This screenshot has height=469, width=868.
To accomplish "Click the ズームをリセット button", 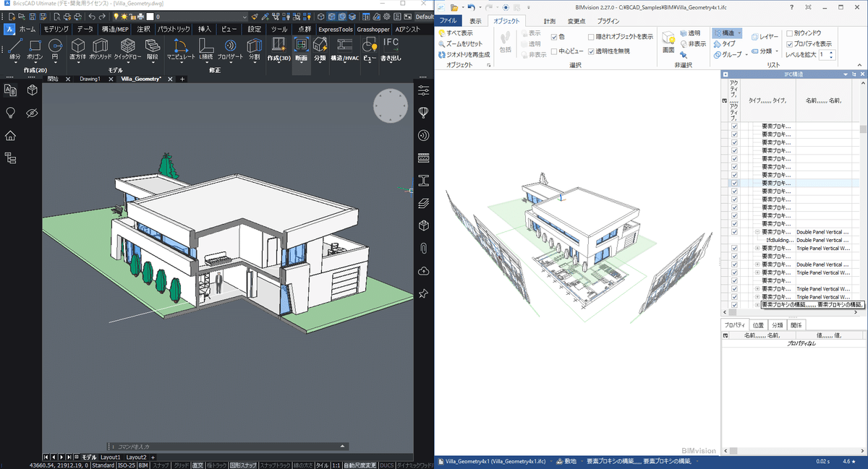I will click(x=463, y=43).
